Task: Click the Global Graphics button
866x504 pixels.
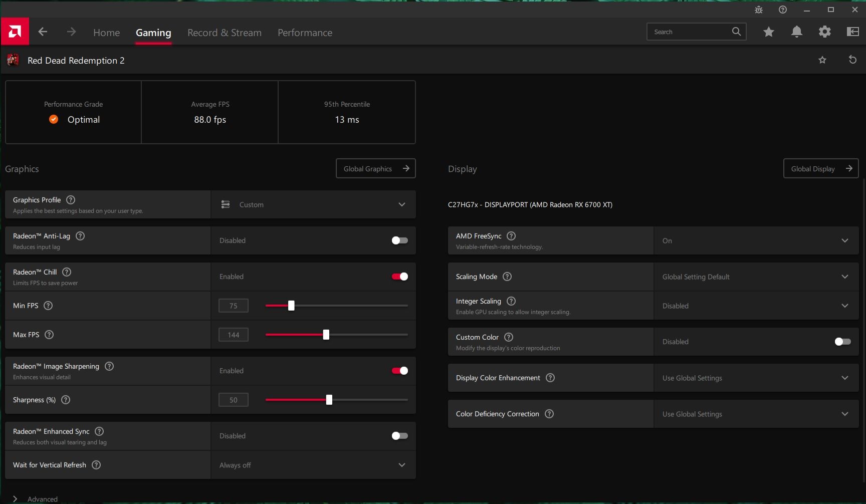Action: point(375,169)
